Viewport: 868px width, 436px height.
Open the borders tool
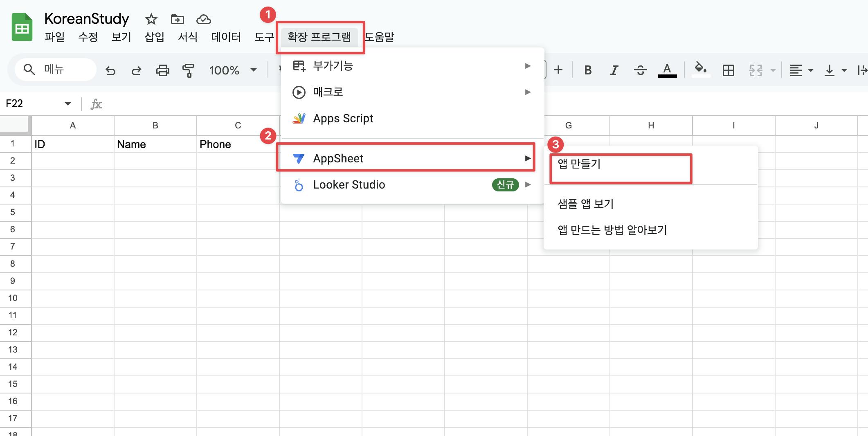(728, 70)
